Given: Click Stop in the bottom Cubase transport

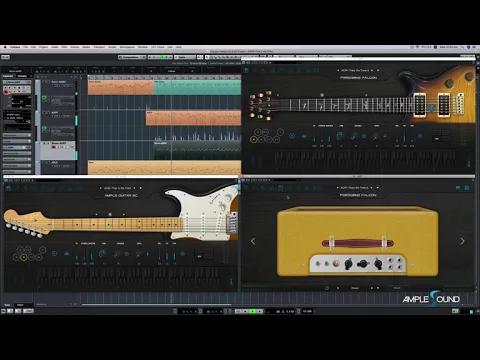Looking at the screenshot, I should coord(246,311).
